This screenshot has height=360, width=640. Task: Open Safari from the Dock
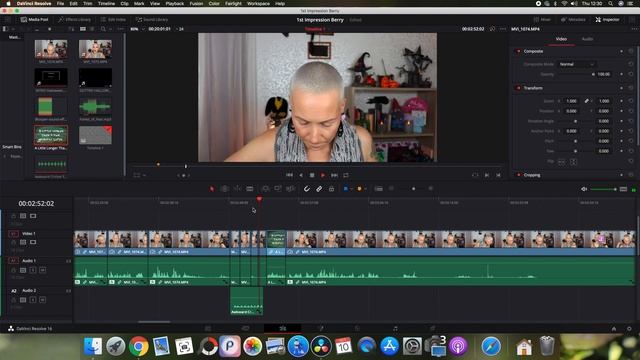491,346
